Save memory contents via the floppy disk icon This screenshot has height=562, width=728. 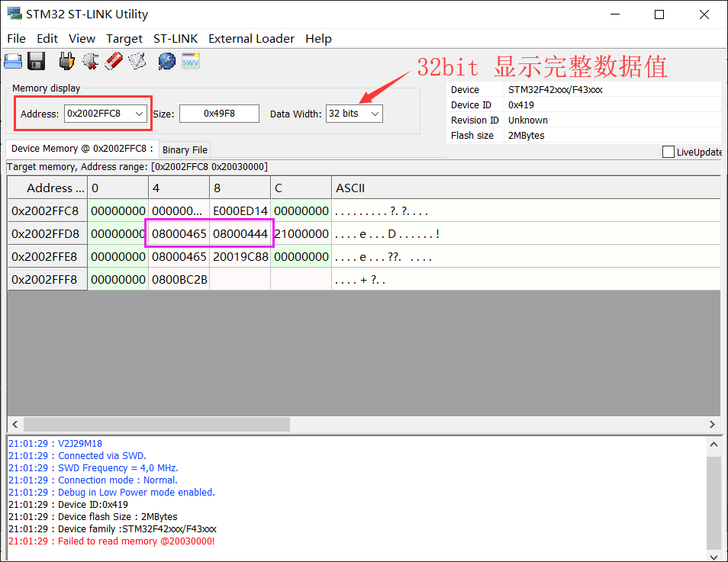(x=36, y=61)
